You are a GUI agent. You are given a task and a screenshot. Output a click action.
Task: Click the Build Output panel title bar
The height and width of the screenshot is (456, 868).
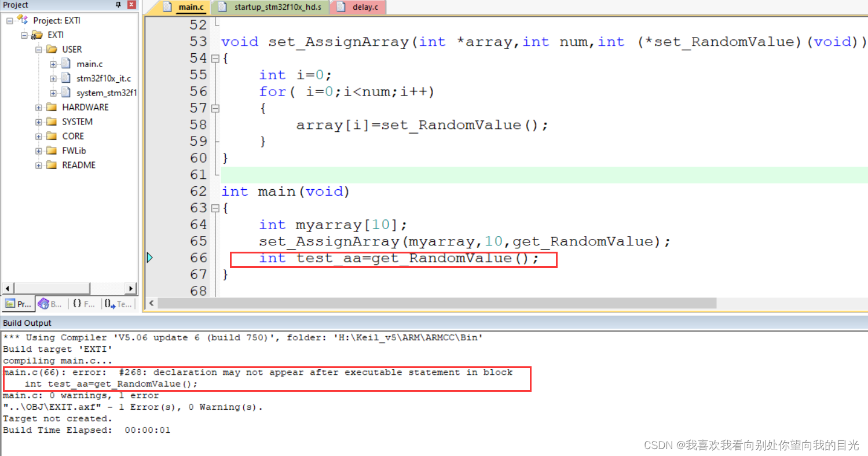434,323
